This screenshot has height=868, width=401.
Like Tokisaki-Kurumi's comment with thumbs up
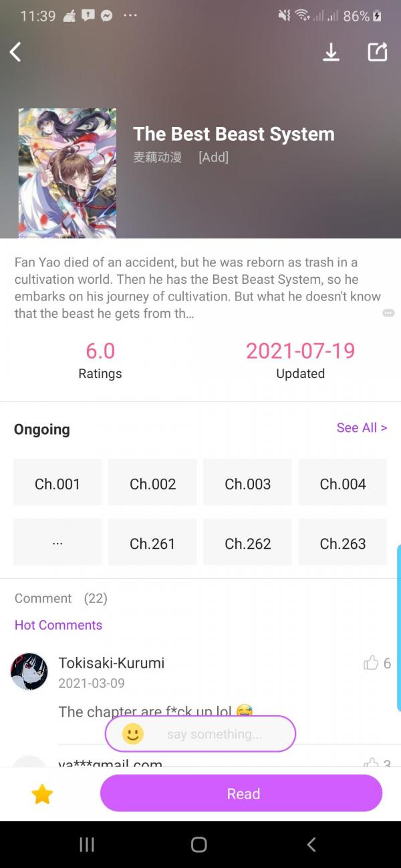[371, 662]
